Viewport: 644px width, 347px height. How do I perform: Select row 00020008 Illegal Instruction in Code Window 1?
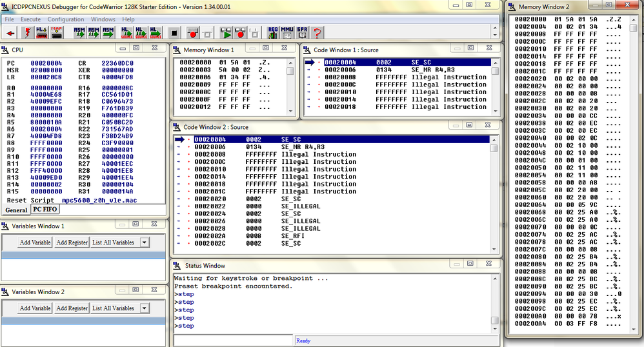397,77
